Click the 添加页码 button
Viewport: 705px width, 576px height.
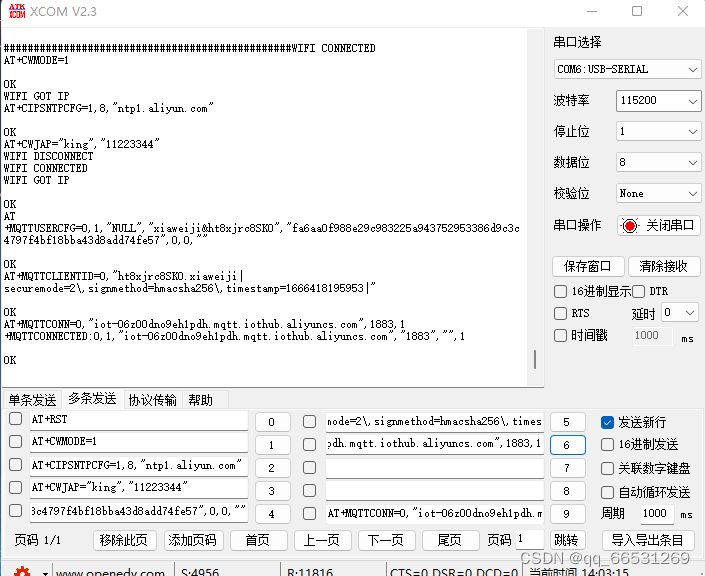[x=193, y=540]
